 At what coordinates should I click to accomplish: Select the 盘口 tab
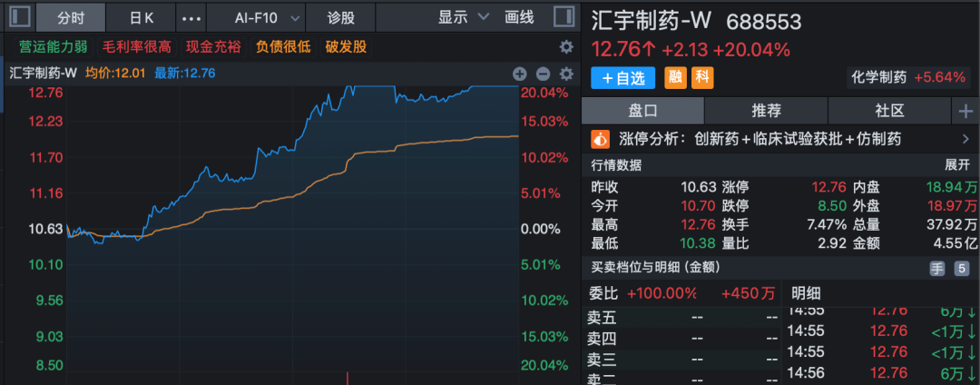pos(642,112)
